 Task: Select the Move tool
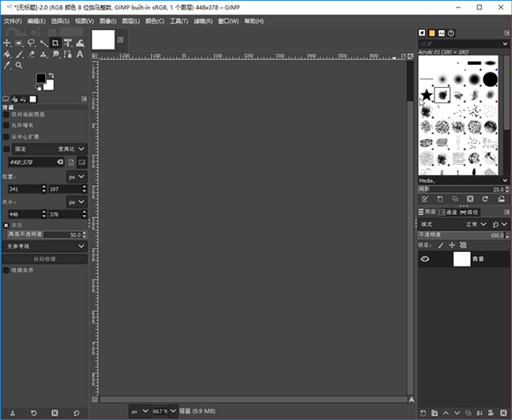[x=7, y=43]
